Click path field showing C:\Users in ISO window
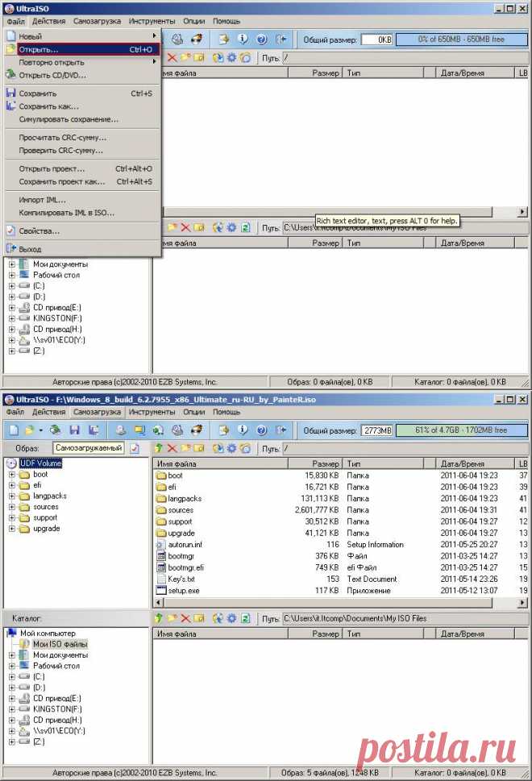The image size is (532, 781). tap(405, 618)
